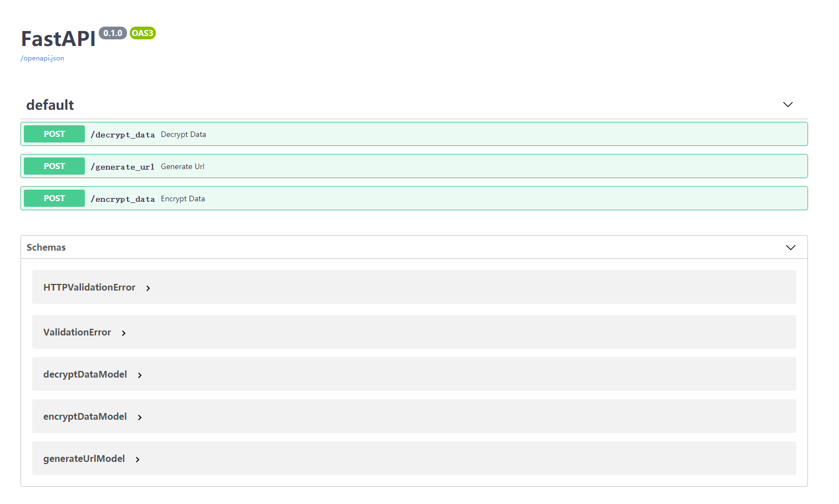Click the generateUrlModel schema name
This screenshot has width=839, height=504.
pyautogui.click(x=84, y=459)
